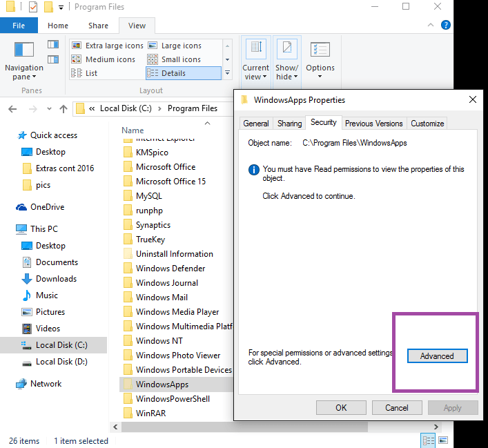Click Local Disk (C:) in address bar
The width and height of the screenshot is (488, 448).
(126, 108)
